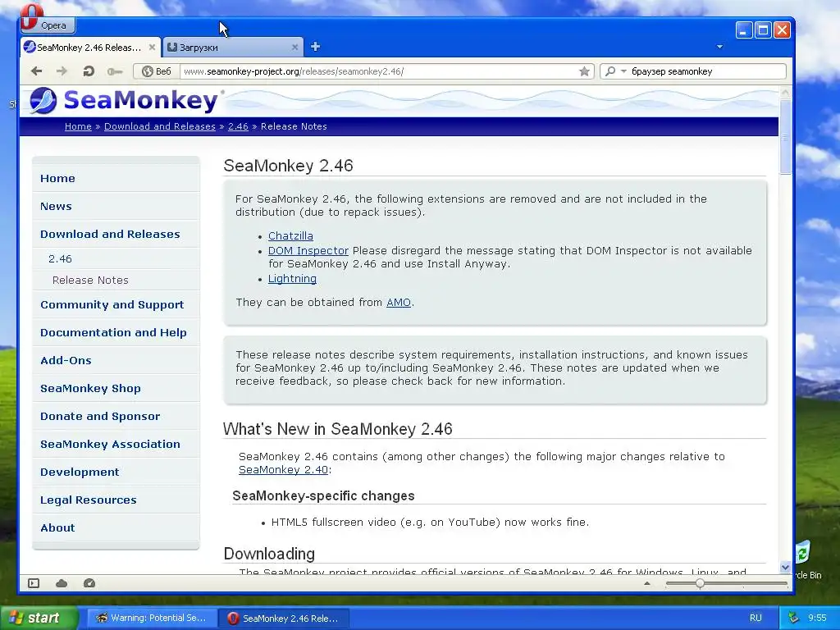Open the Windows start menu

[39, 619]
